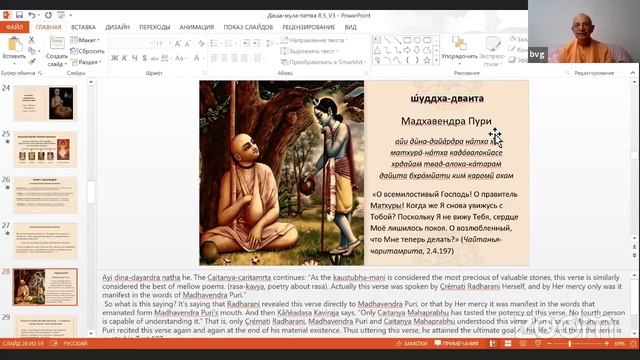Toggle bold Ж formatting

tap(115, 58)
